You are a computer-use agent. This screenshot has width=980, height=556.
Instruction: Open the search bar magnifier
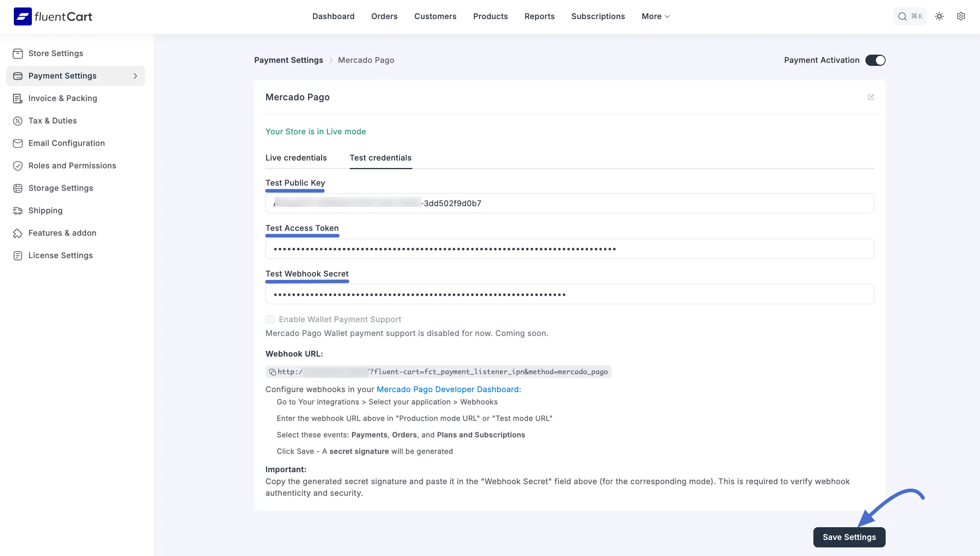click(902, 16)
